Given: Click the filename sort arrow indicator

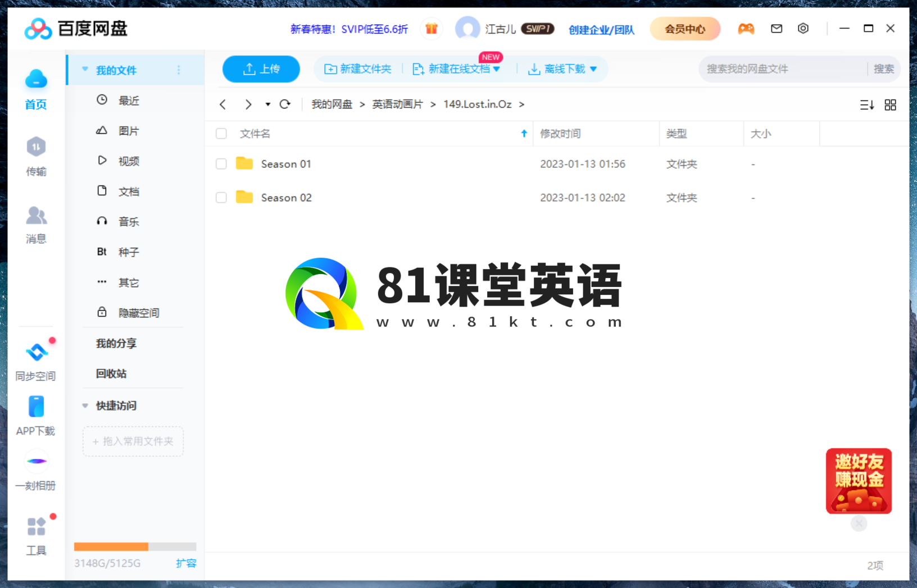Looking at the screenshot, I should (x=524, y=134).
